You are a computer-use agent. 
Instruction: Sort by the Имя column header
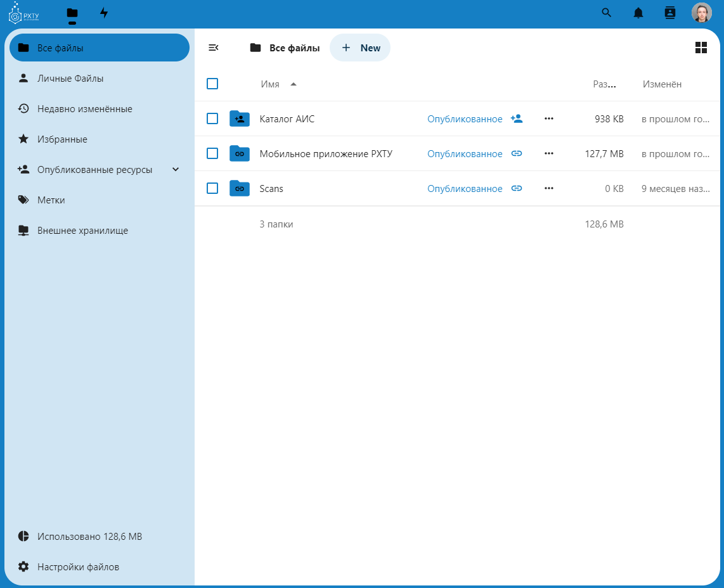(270, 84)
